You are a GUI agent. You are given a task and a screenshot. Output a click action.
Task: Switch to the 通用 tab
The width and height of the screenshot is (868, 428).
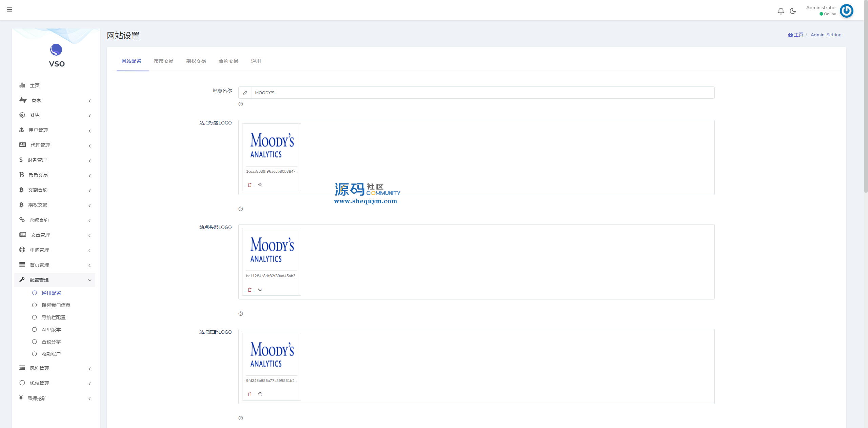point(256,61)
